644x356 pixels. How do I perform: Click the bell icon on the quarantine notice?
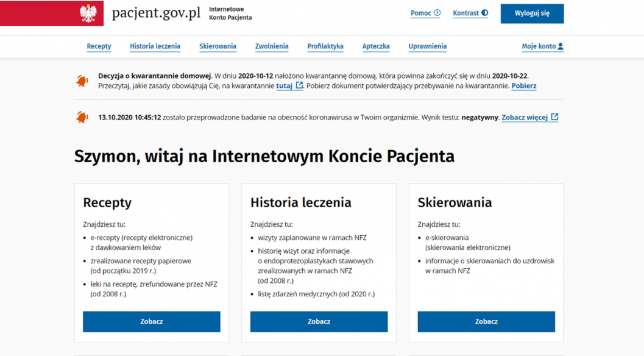pos(82,80)
